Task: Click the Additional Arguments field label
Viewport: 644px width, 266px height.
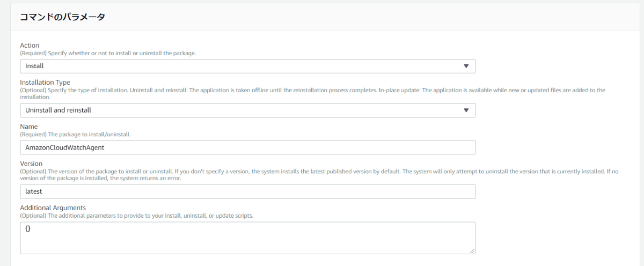Action: click(x=53, y=208)
